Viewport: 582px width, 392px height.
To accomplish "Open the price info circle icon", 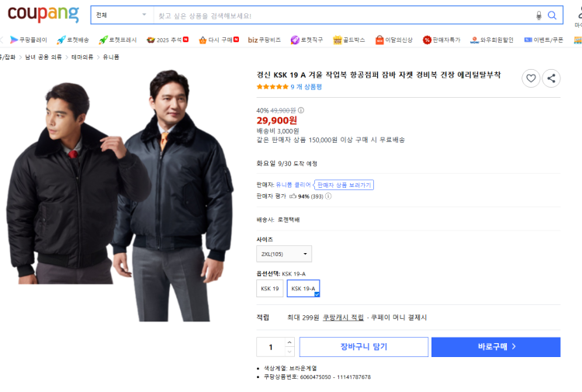I will (x=301, y=110).
